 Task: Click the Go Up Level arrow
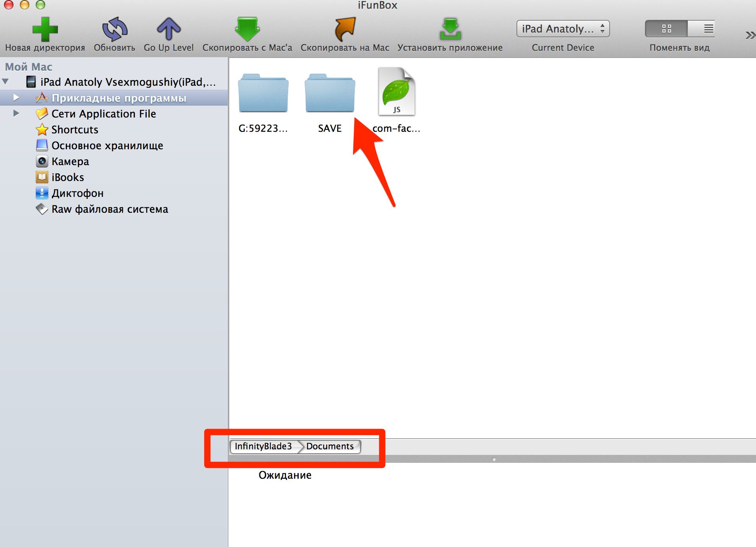[x=169, y=29]
